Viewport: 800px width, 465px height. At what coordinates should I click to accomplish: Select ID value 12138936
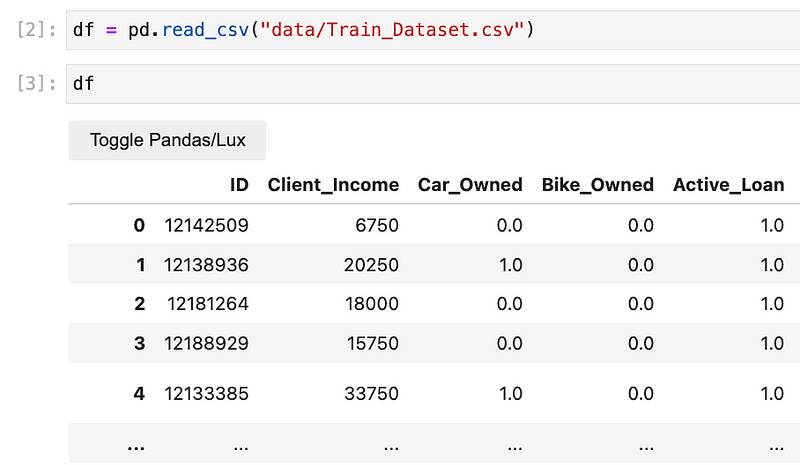[206, 265]
